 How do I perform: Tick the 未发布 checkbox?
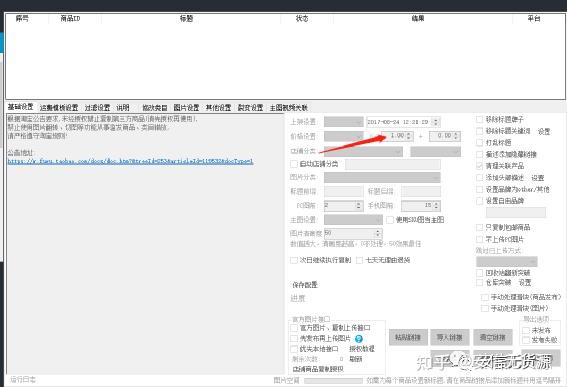526,330
